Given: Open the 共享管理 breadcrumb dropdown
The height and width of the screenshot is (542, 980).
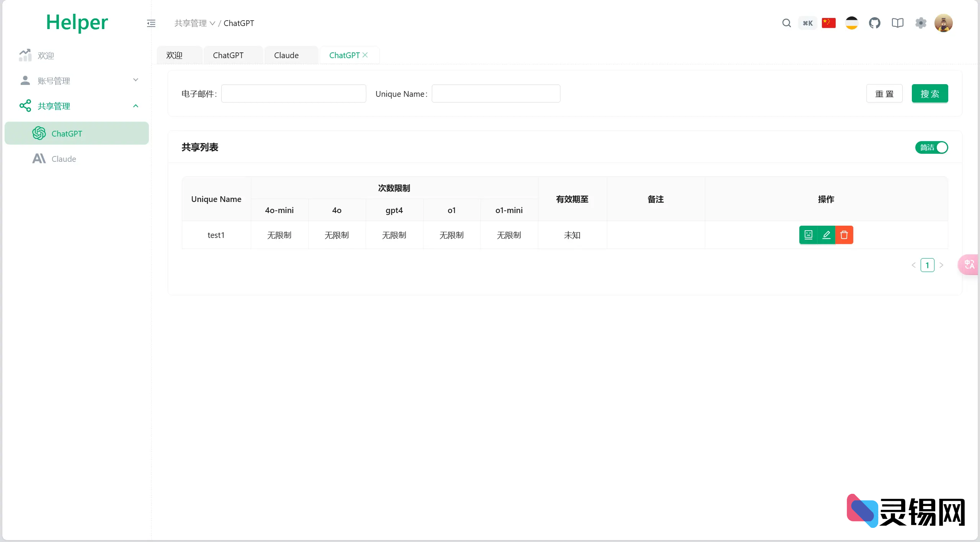Looking at the screenshot, I should pyautogui.click(x=194, y=23).
